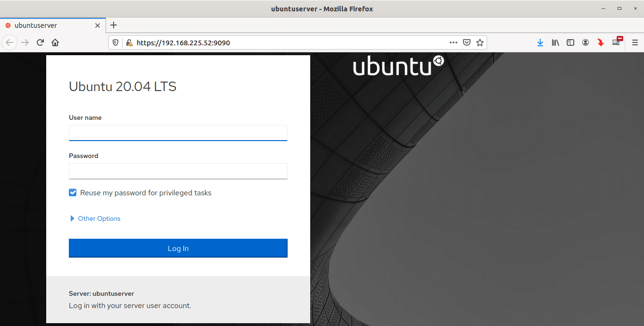Minimize the Firefox window

pos(603,8)
